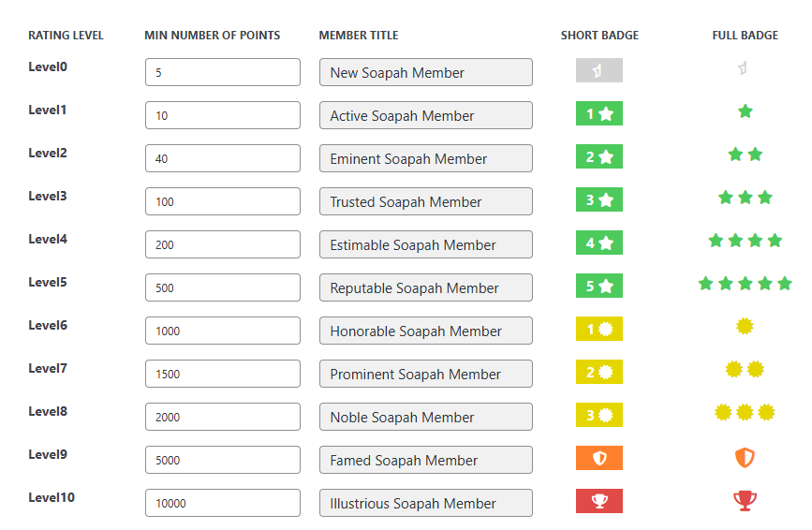This screenshot has width=812, height=530.
Task: Click the Illustrious Soapah Member title field
Action: click(426, 503)
